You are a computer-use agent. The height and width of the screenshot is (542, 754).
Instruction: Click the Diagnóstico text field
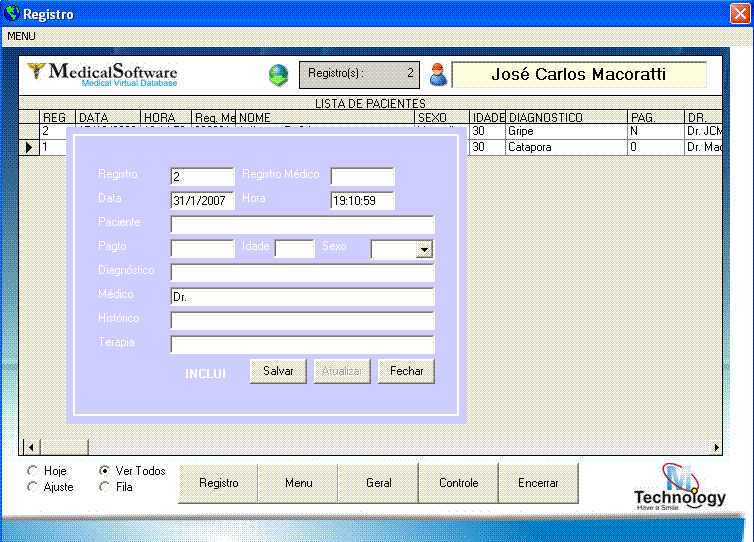(x=302, y=273)
